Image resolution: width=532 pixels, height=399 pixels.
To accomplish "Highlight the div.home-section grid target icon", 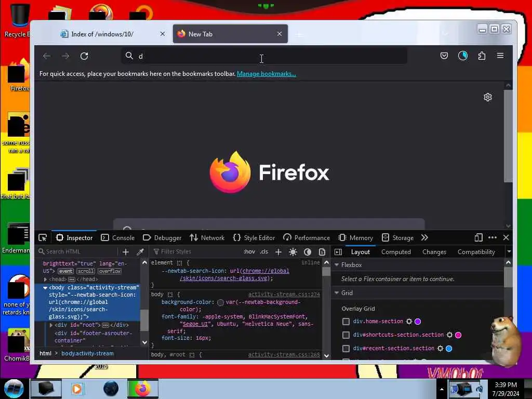I will click(x=409, y=321).
